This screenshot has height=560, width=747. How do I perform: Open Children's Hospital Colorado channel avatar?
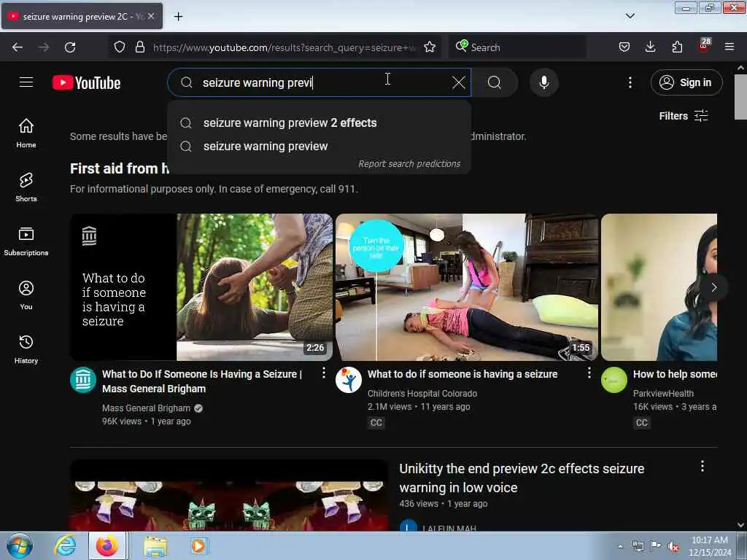tap(348, 380)
